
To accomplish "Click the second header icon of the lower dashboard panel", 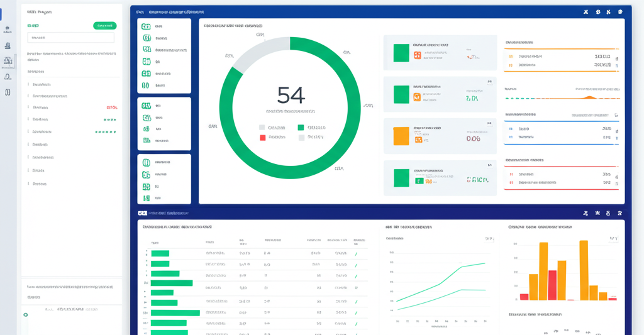I will [x=597, y=213].
